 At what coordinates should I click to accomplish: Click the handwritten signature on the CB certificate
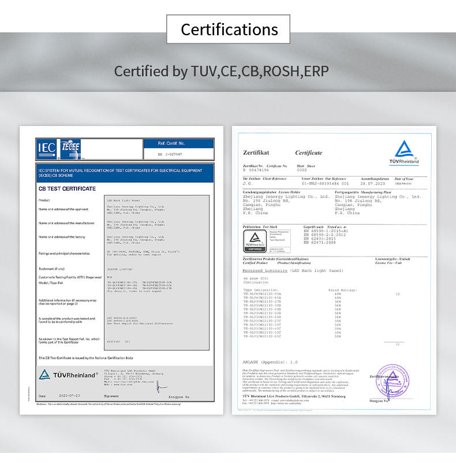click(161, 386)
